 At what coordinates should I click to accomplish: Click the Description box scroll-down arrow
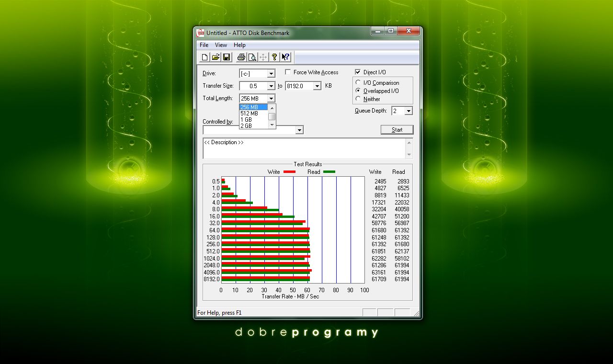pos(409,155)
